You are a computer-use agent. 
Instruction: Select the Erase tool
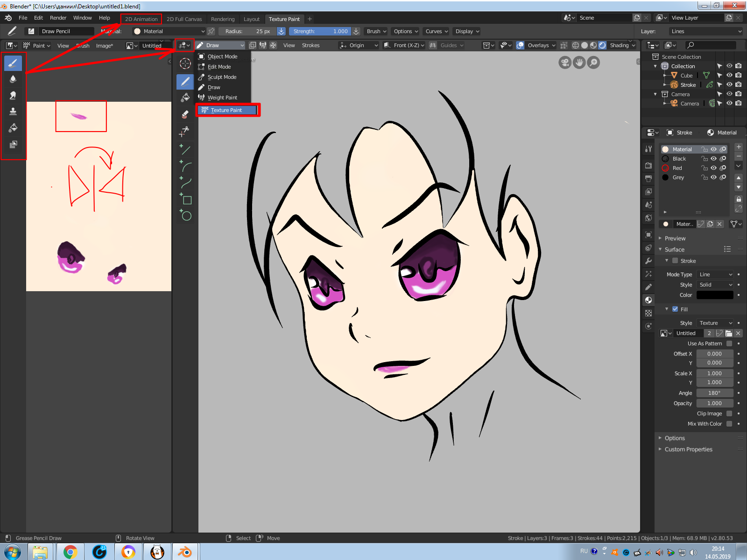click(x=185, y=115)
